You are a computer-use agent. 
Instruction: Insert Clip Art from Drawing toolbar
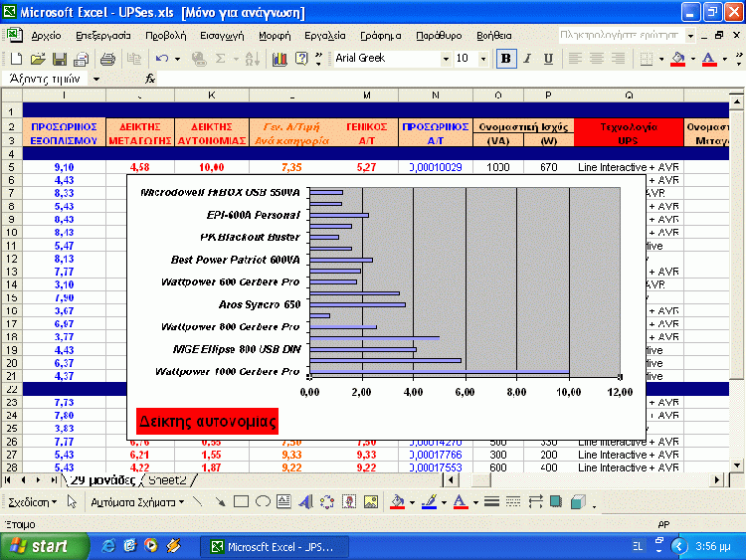click(349, 502)
